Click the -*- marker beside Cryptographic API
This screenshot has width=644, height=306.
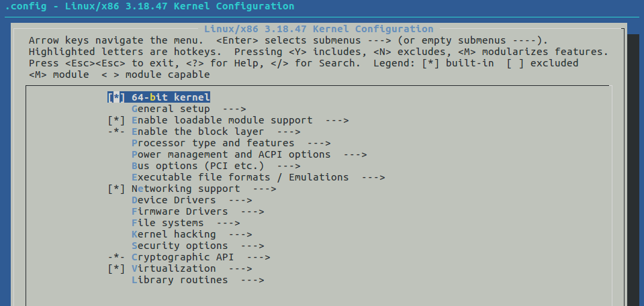point(116,258)
